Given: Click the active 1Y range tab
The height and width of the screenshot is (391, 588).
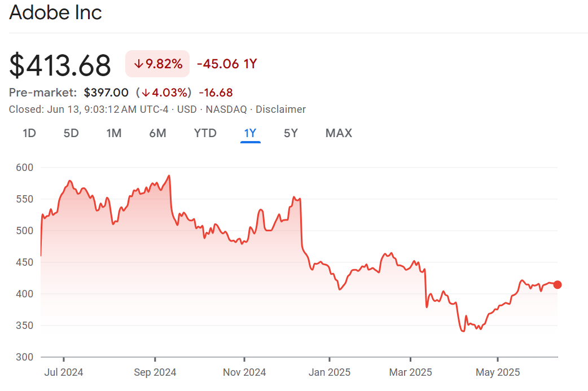Looking at the screenshot, I should 250,133.
